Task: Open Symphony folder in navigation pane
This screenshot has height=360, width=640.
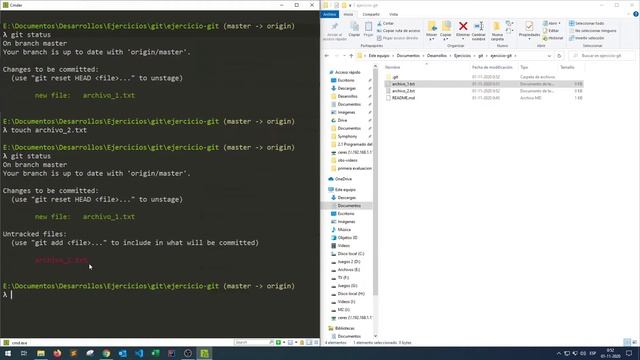Action: tap(347, 136)
